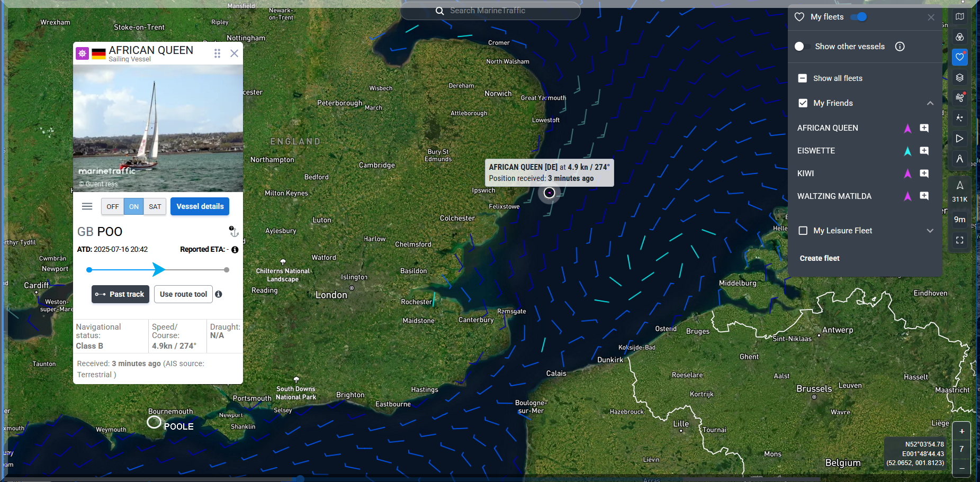Expand the My Leisure Fleet group
980x482 pixels.
[930, 231]
